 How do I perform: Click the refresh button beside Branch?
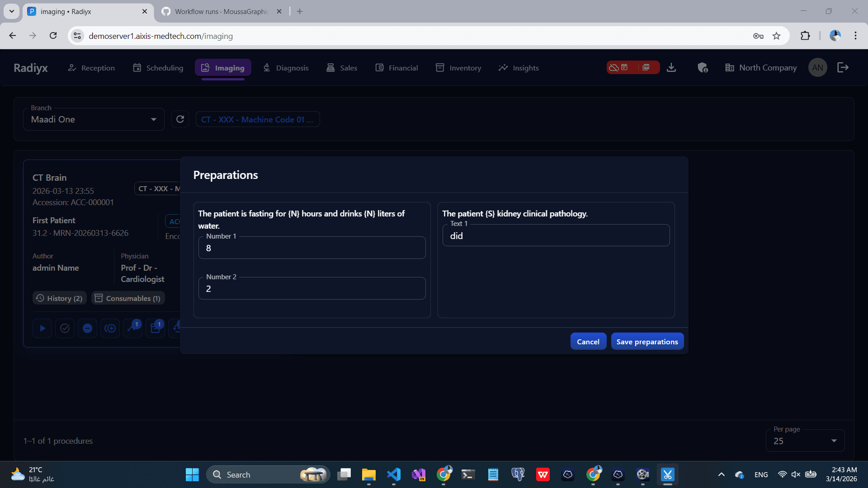click(x=180, y=119)
